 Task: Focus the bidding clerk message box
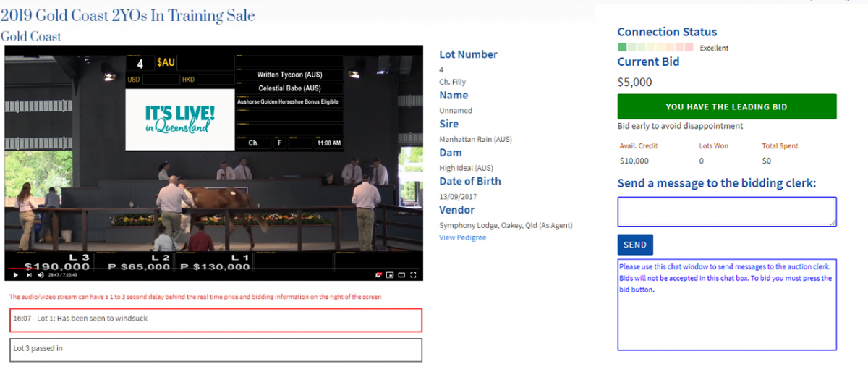[x=726, y=211]
